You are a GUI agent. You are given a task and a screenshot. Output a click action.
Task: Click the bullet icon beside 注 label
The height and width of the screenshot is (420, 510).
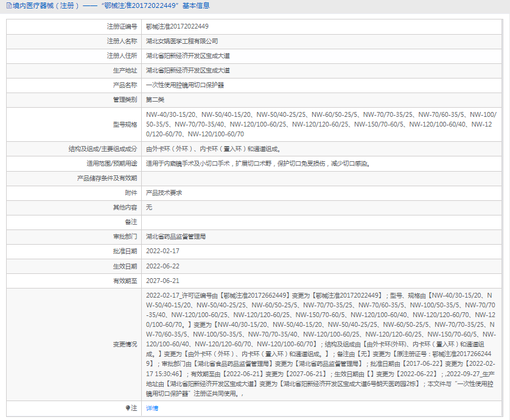click(x=128, y=408)
